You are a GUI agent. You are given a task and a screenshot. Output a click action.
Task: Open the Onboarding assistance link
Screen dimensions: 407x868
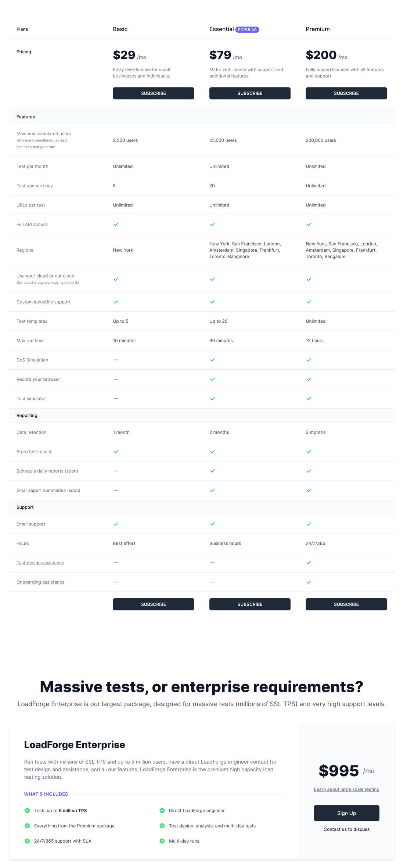point(40,582)
